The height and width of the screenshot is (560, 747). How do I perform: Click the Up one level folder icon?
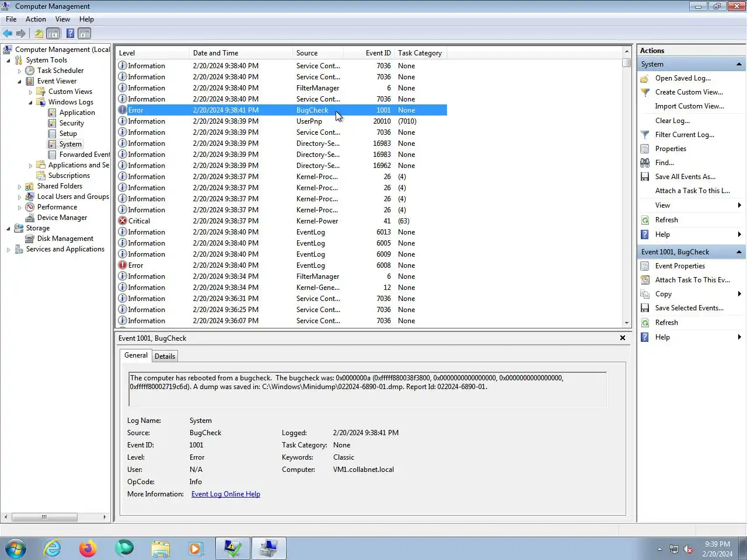pyautogui.click(x=39, y=33)
